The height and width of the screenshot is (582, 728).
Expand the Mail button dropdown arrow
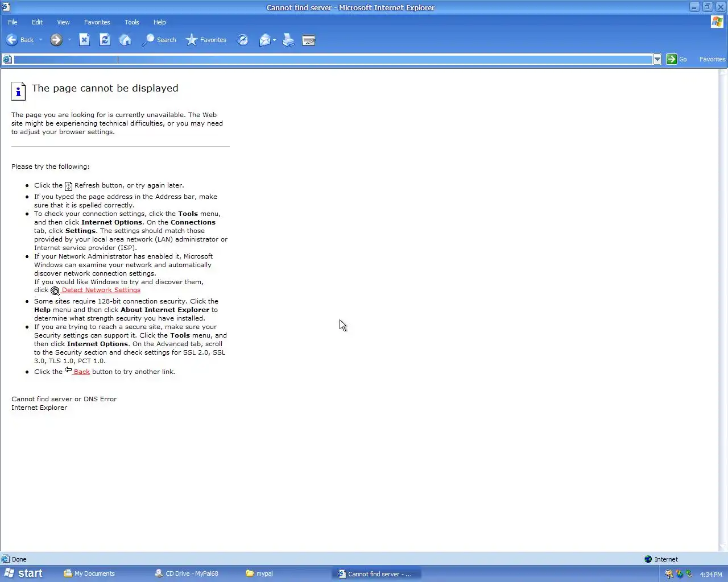point(274,40)
